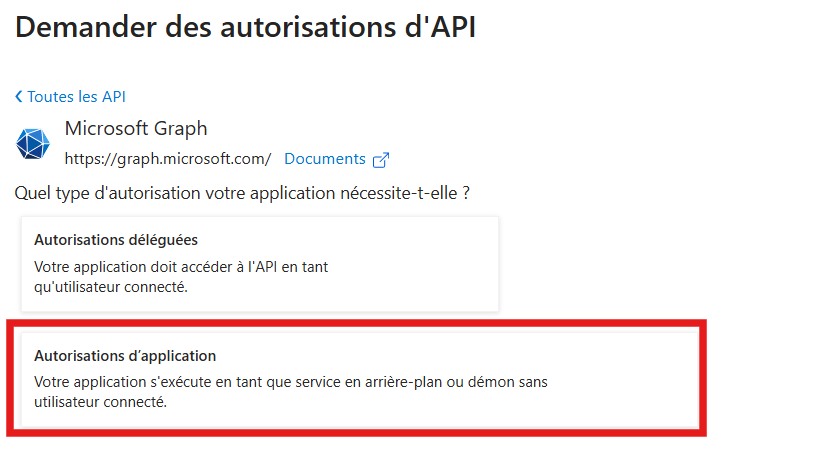The height and width of the screenshot is (472, 816).
Task: Go back via Toutes les API link
Action: 76,97
